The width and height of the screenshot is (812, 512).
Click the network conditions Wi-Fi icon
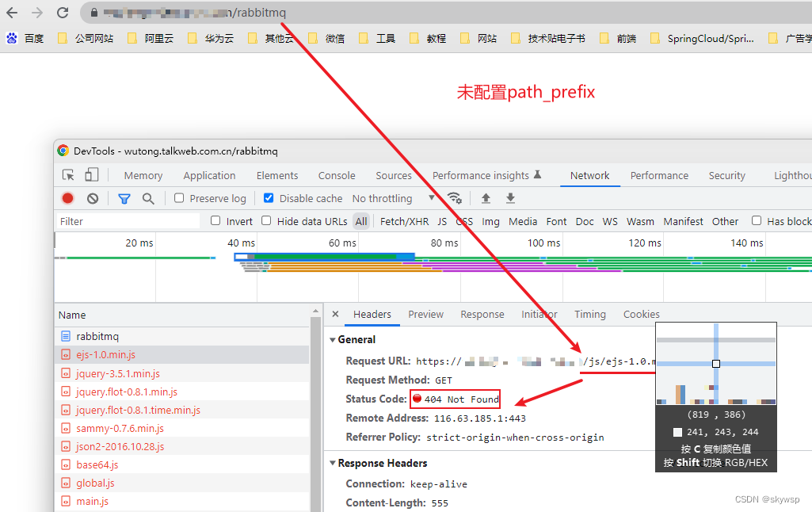(455, 198)
